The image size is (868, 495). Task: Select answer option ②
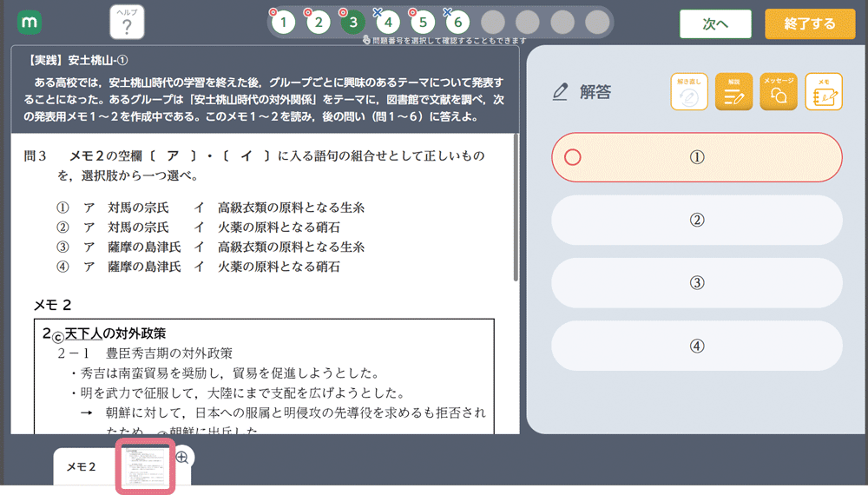pos(697,220)
